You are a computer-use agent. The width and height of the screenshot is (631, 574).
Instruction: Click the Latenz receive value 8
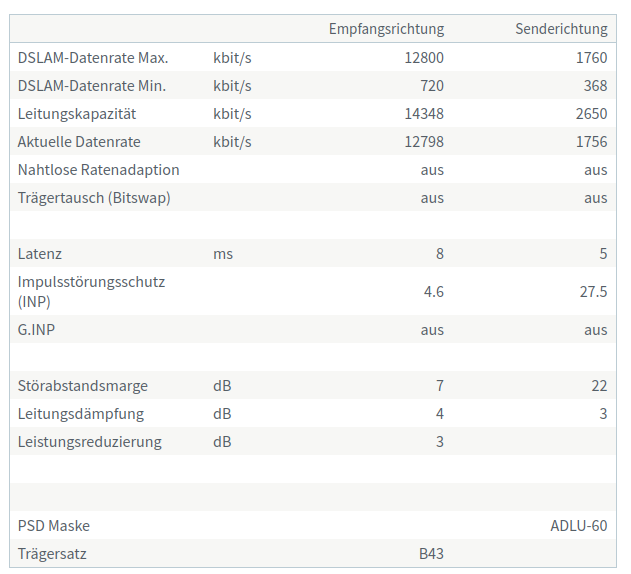(x=440, y=254)
